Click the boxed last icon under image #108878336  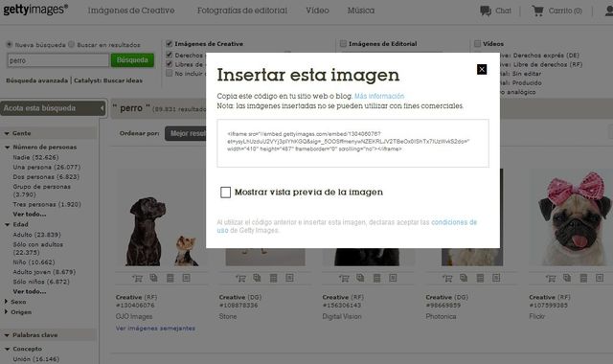point(289,278)
